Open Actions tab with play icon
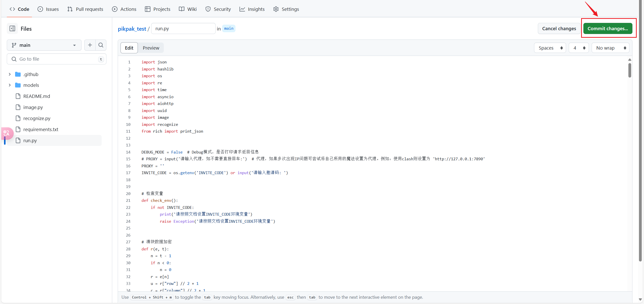644x304 pixels. point(124,9)
